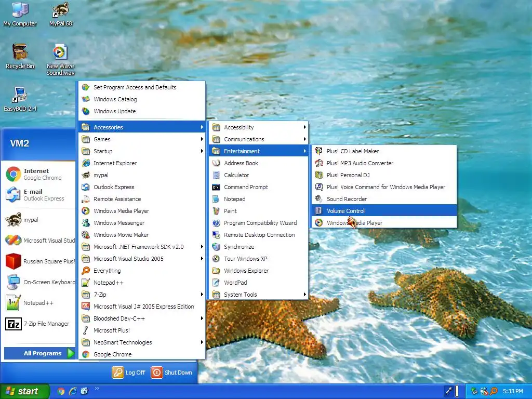Launch Microsoft Visual J# 2005 Express Edition
This screenshot has height=399, width=532.
pyautogui.click(x=142, y=307)
